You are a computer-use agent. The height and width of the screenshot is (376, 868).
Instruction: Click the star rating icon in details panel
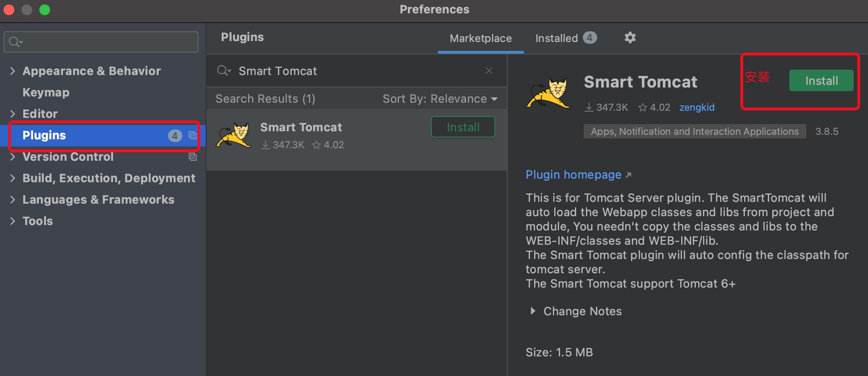[x=643, y=107]
